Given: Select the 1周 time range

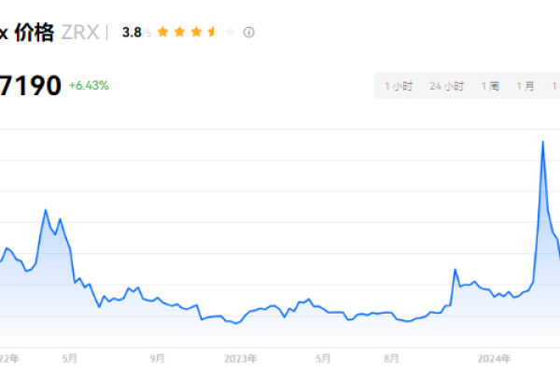Looking at the screenshot, I should click(x=490, y=86).
